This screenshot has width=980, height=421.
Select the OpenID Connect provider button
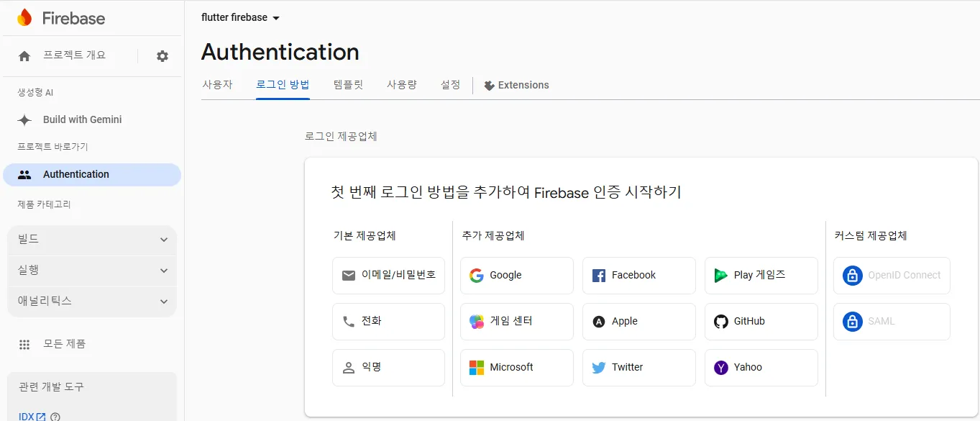[892, 276]
